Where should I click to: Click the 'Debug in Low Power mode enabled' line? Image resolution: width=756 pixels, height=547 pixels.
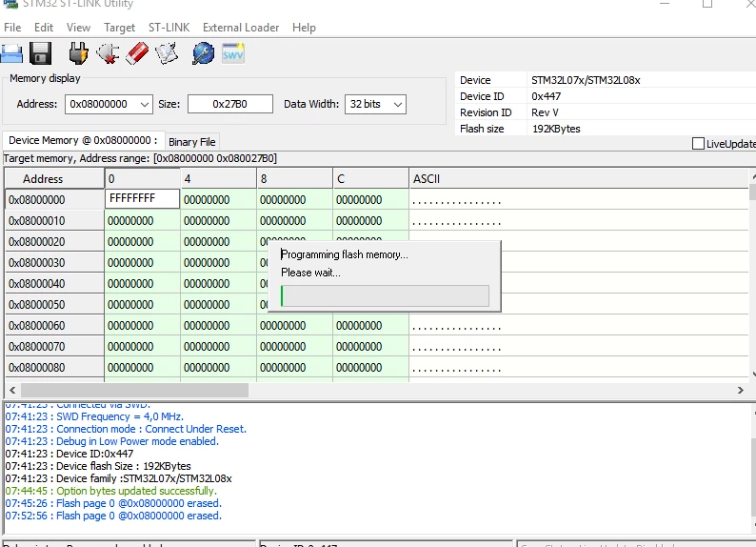[x=111, y=441]
